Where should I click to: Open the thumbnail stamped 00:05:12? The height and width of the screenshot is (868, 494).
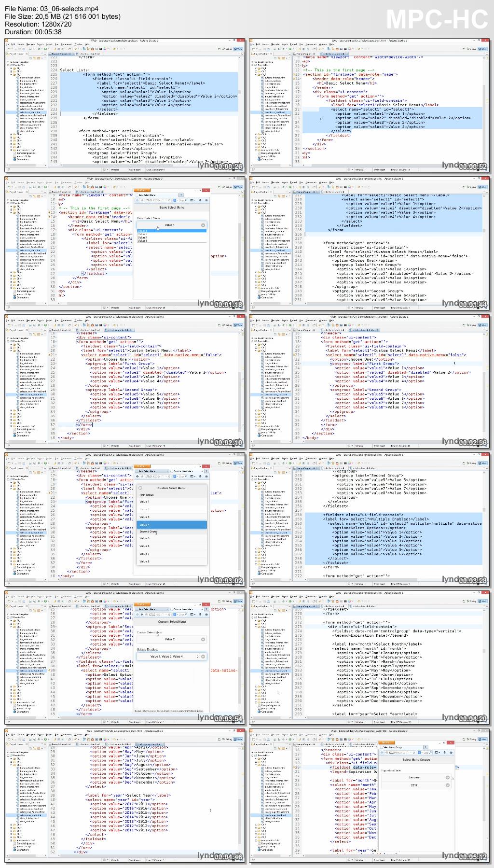(x=370, y=796)
